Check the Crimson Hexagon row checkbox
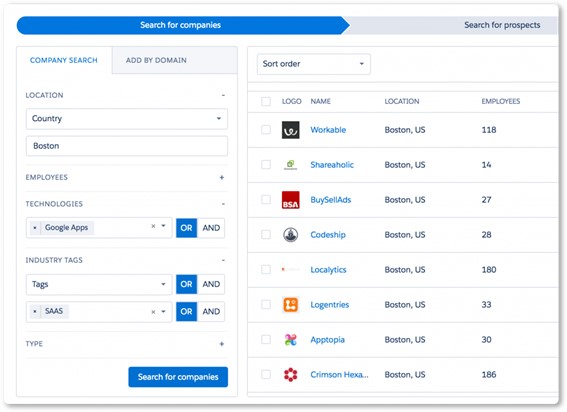Screen dimensions: 567x412 point(266,374)
